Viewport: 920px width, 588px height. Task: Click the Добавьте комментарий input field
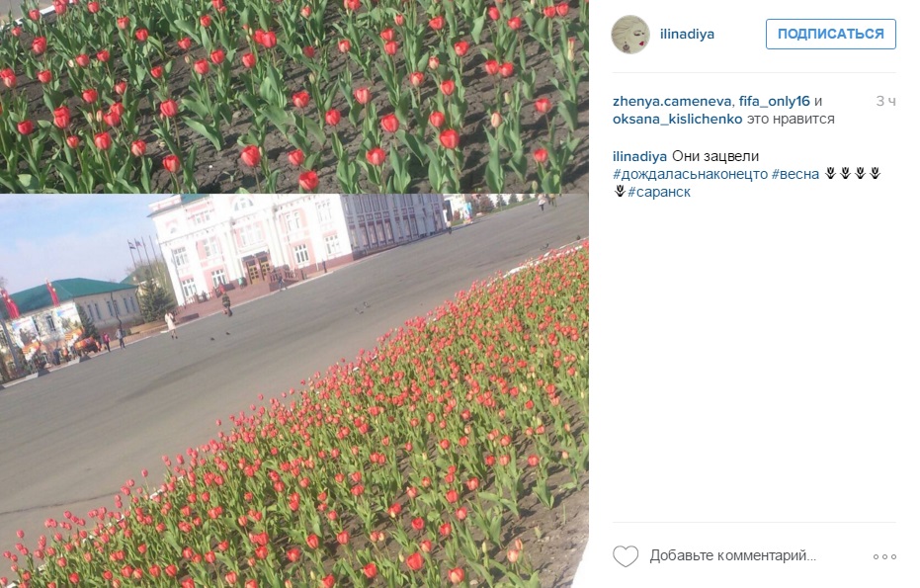point(732,555)
